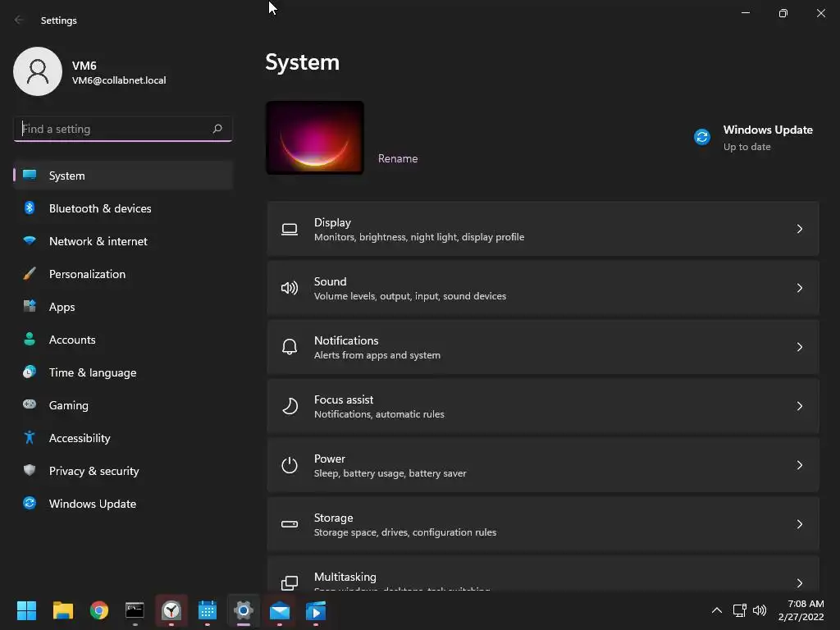
Task: Open the Windows Start menu
Action: pos(26,610)
